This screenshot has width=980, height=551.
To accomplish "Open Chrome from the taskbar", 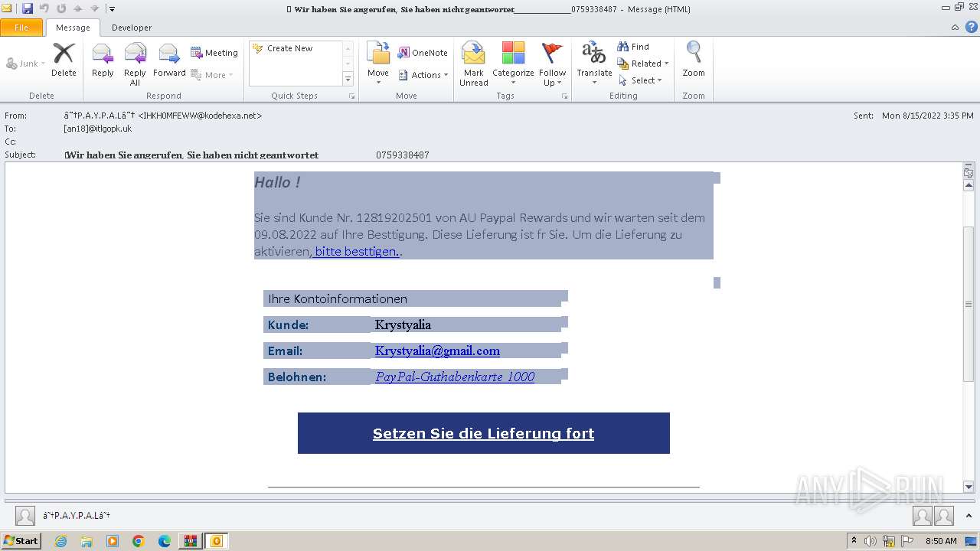I will tap(139, 541).
